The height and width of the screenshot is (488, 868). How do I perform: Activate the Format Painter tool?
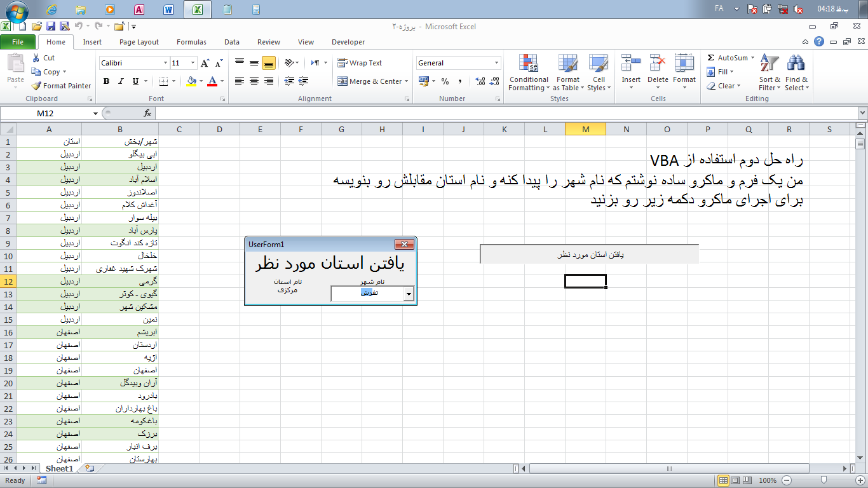[60, 85]
